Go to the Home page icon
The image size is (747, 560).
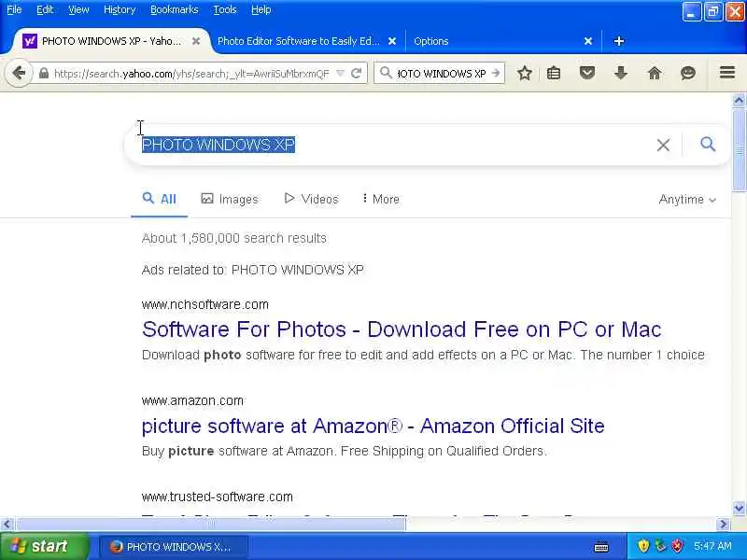pos(655,74)
